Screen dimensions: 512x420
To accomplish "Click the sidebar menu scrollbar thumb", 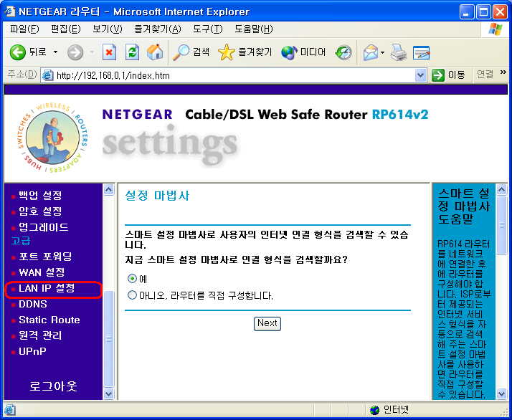I will point(108,338).
